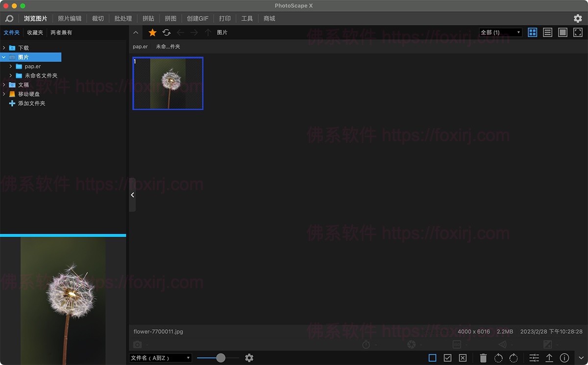The width and height of the screenshot is (588, 365).
Task: Open the 文件名（A到Z）sort dropdown
Action: tap(160, 358)
